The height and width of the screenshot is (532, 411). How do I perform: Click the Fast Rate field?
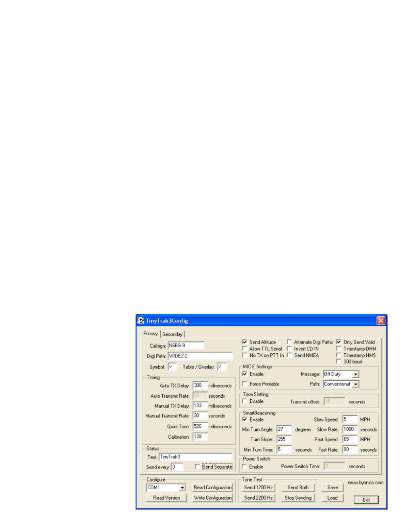coord(350,450)
